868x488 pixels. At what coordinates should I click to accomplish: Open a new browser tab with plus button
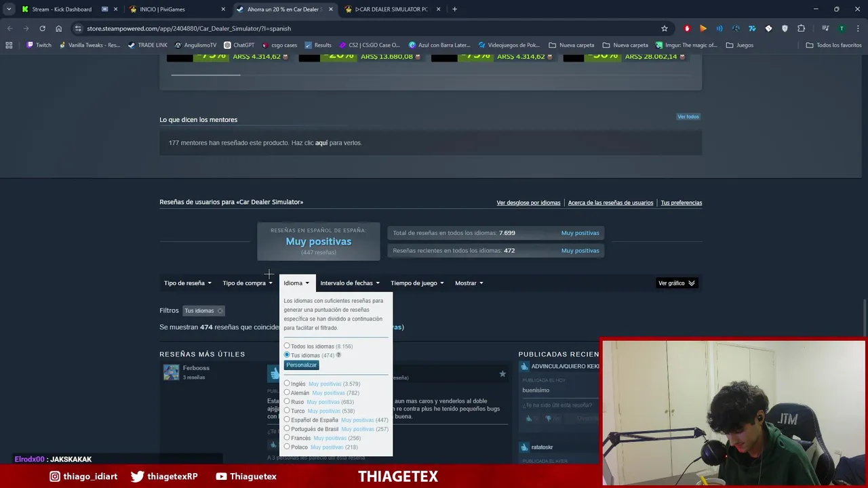[454, 9]
